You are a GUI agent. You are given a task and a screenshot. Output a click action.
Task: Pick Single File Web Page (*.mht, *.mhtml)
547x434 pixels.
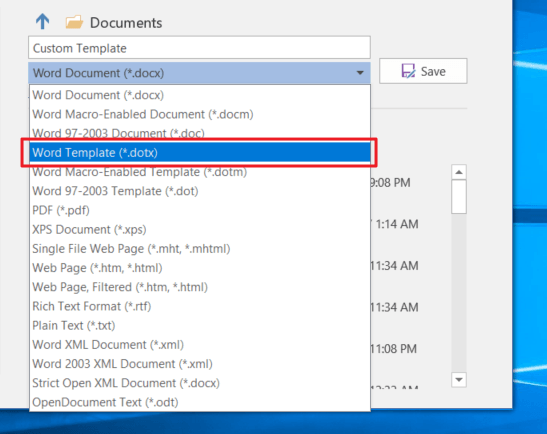200,248
